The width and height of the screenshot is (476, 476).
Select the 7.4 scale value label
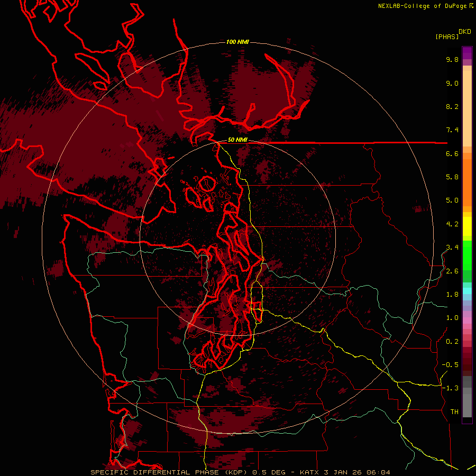452,130
